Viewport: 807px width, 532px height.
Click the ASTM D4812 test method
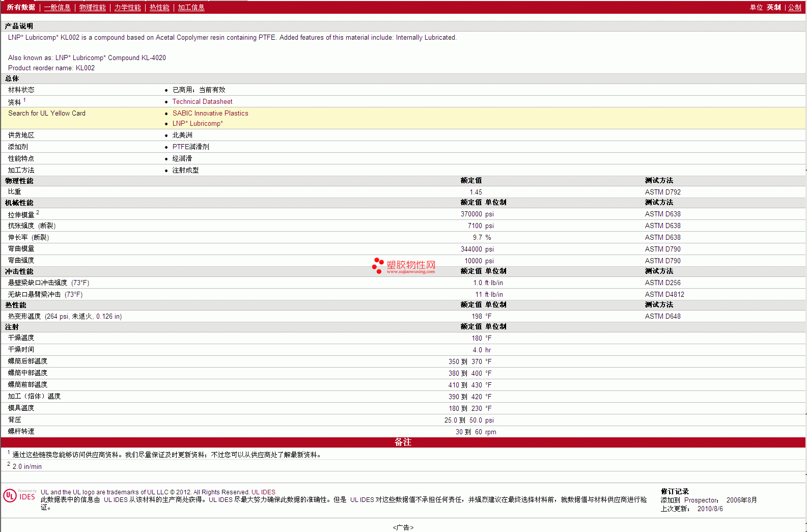pyautogui.click(x=664, y=294)
